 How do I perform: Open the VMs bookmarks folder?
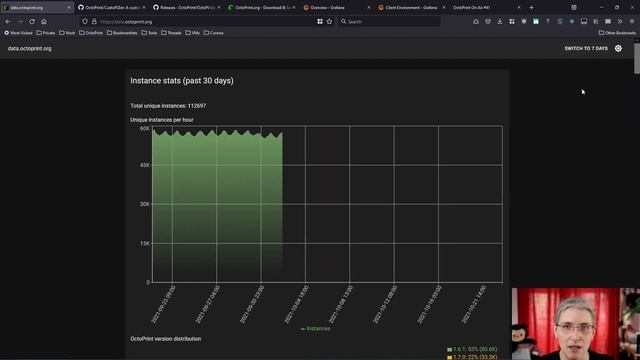[x=193, y=33]
